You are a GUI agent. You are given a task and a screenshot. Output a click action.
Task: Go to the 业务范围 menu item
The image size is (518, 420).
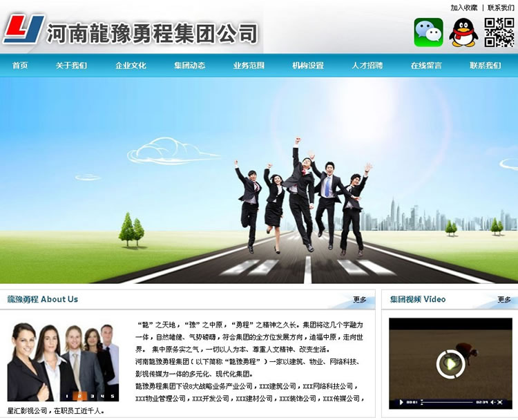(249, 66)
